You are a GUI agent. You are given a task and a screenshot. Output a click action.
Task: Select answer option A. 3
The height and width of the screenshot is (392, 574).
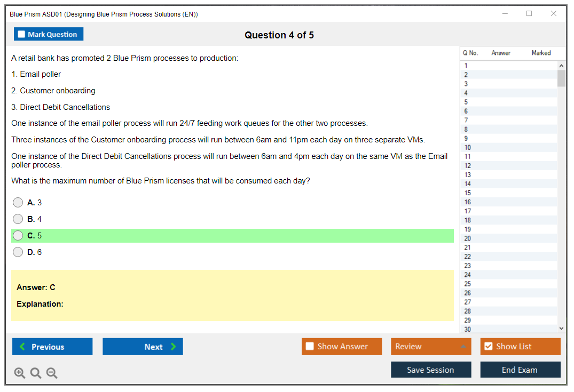18,203
